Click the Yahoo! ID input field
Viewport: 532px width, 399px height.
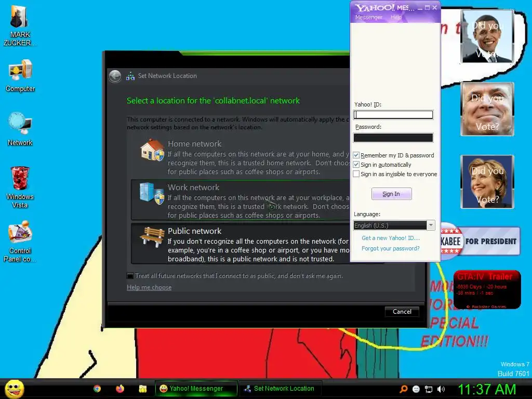coord(393,115)
